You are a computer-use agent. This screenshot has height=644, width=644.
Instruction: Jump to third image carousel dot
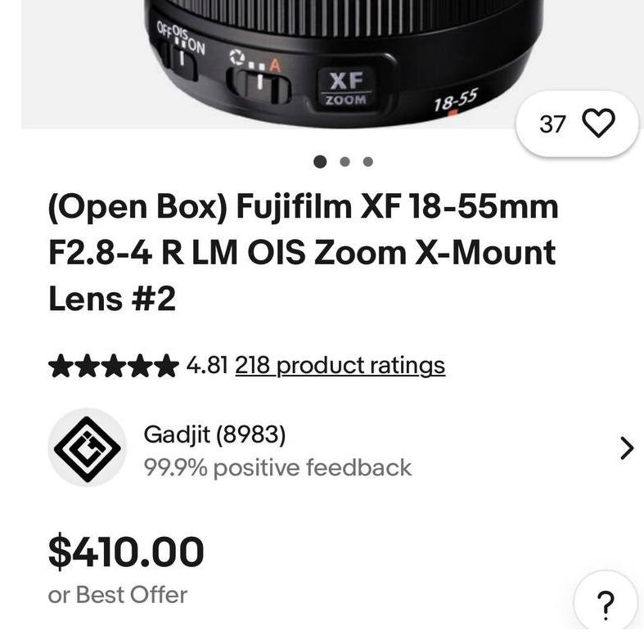click(368, 161)
